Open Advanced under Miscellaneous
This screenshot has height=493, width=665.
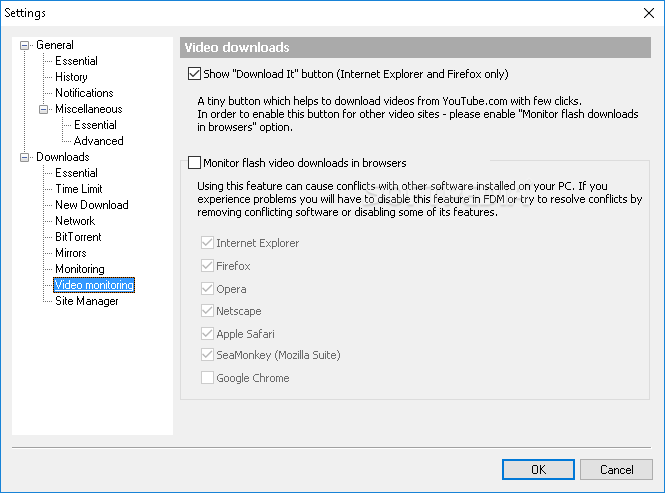(x=99, y=141)
